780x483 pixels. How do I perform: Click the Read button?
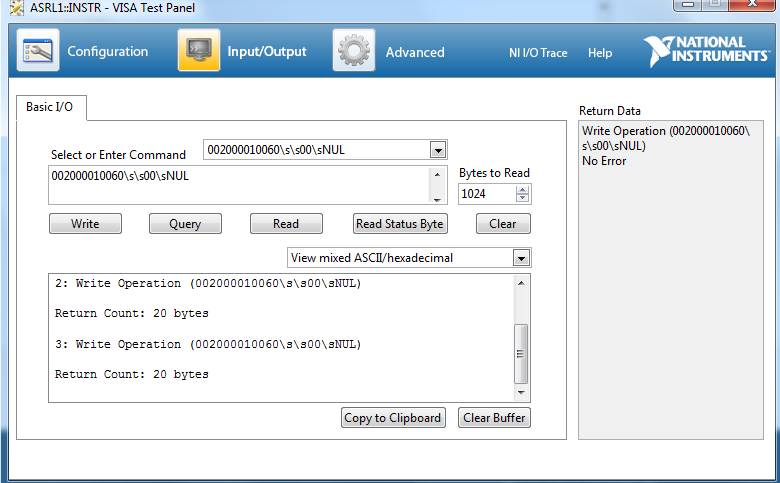[x=286, y=224]
